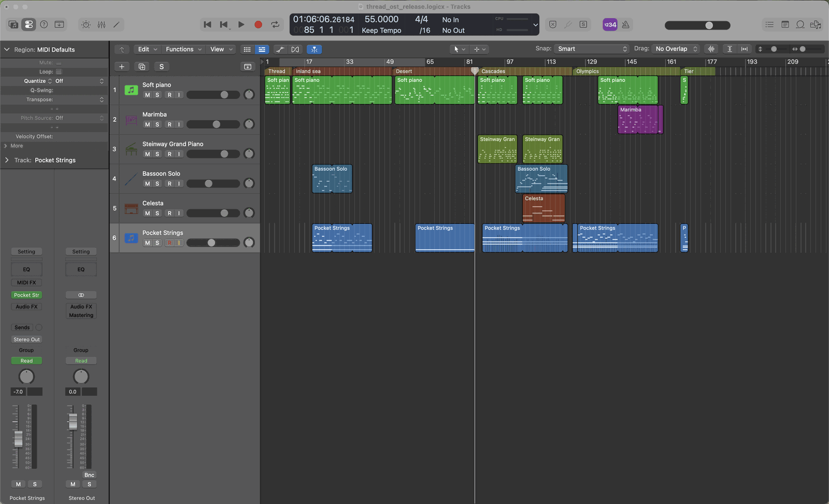
Task: Solo the Pocket Strings track
Action: tap(158, 242)
